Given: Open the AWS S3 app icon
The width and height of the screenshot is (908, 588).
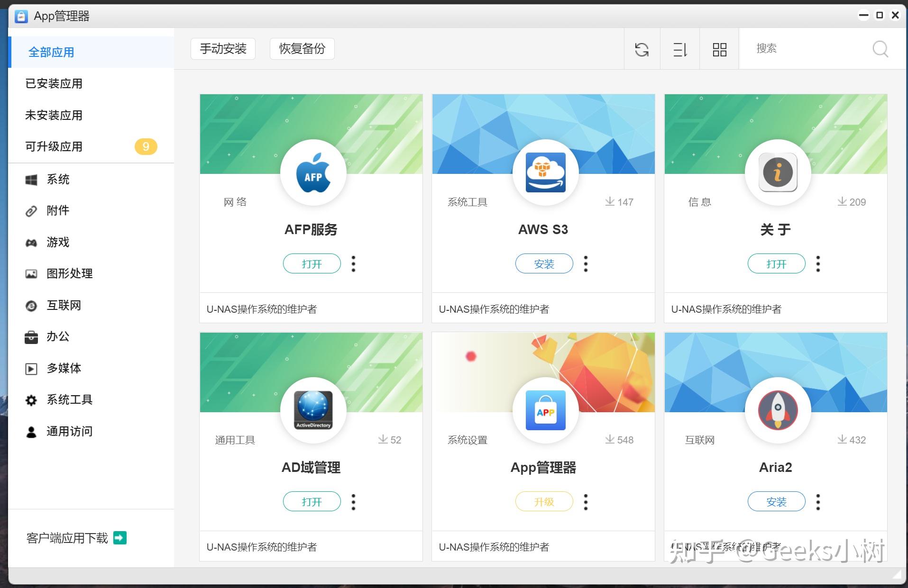Looking at the screenshot, I should tap(545, 172).
